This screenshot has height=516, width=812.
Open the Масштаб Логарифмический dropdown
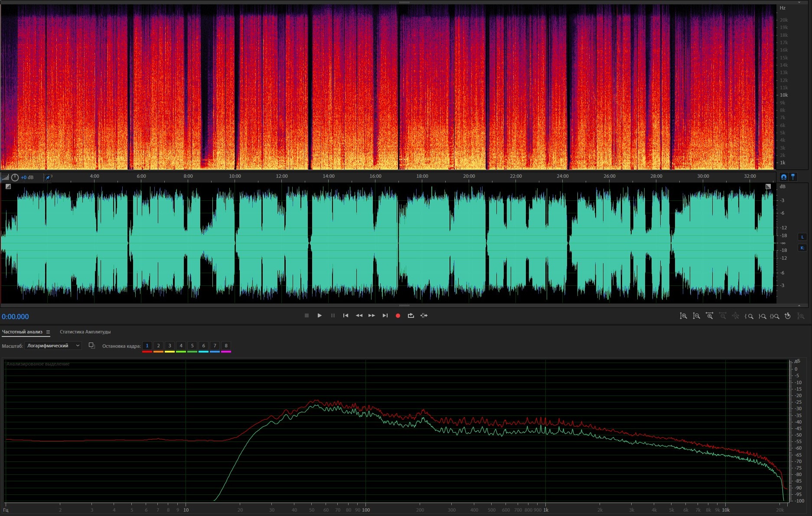[x=53, y=346]
